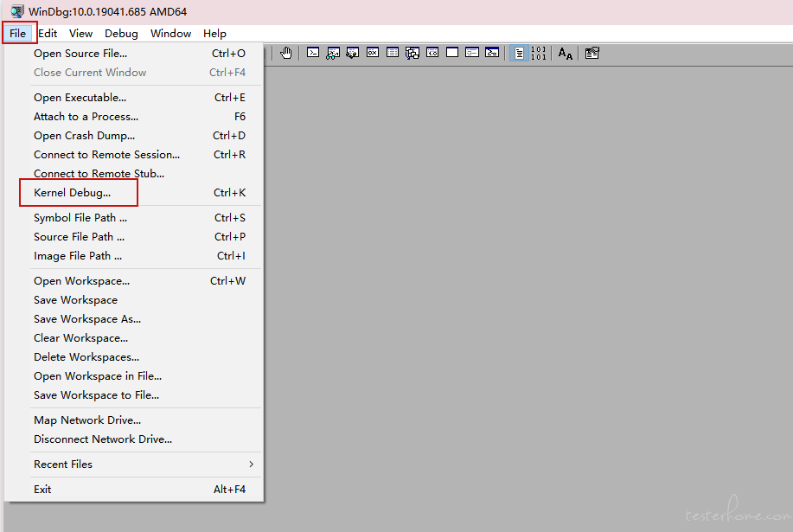Select Save Workspace As
Screen dimensions: 793x532
point(134,319)
